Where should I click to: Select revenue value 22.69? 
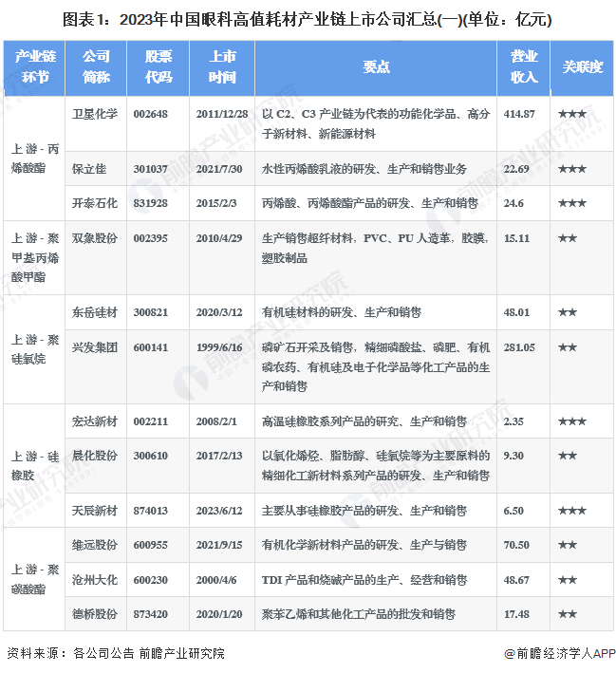(x=516, y=169)
